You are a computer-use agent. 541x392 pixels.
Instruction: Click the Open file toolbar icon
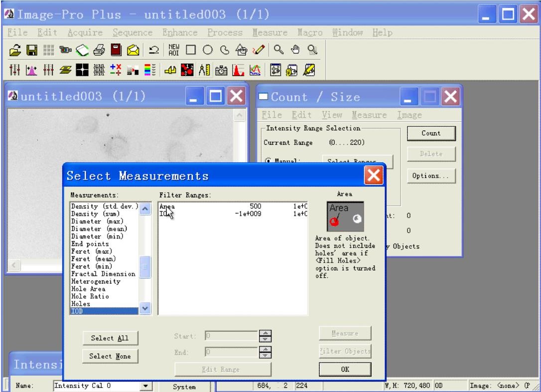pos(15,50)
